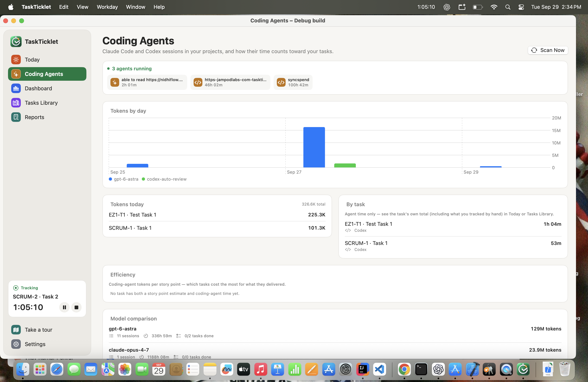Open the syncspend running agent chip
The image size is (588, 382).
(293, 82)
